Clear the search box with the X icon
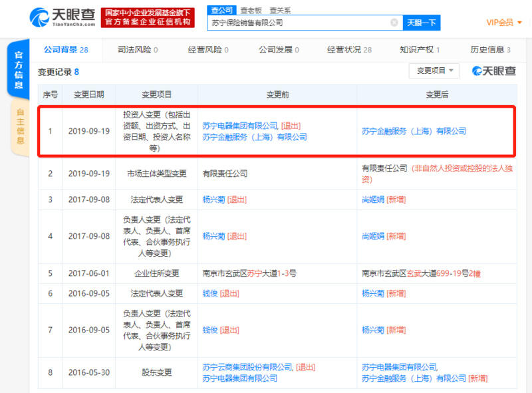 394,23
